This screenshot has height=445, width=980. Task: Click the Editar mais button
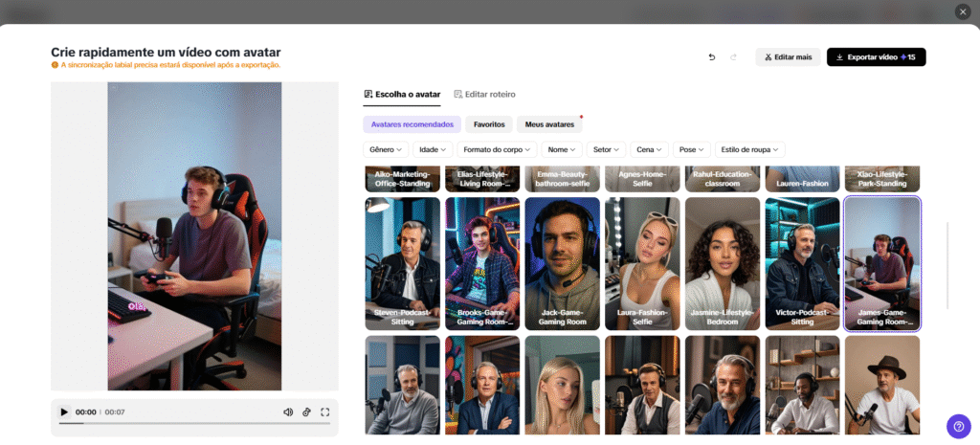pos(788,56)
